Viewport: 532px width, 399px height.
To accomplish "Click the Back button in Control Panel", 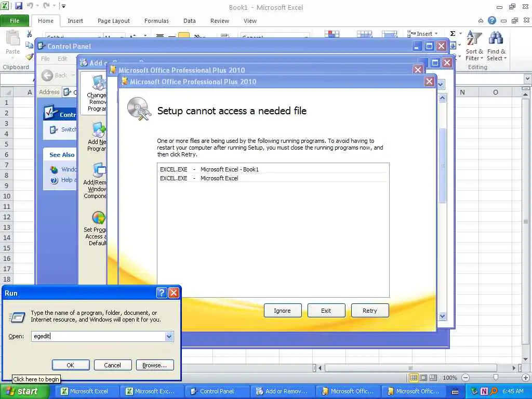I will [54, 75].
